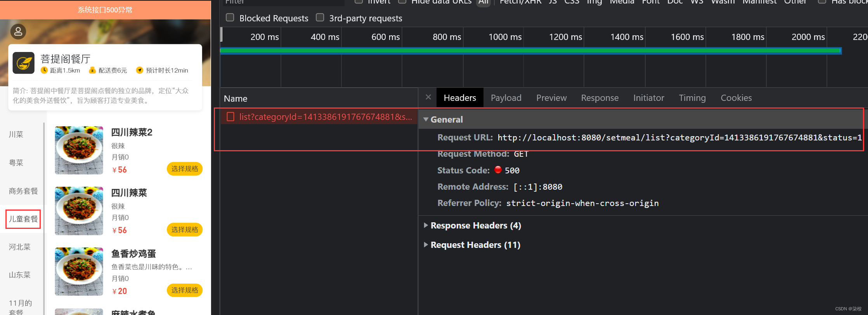Select the 儿童套餐 category
The image size is (868, 315).
[23, 219]
